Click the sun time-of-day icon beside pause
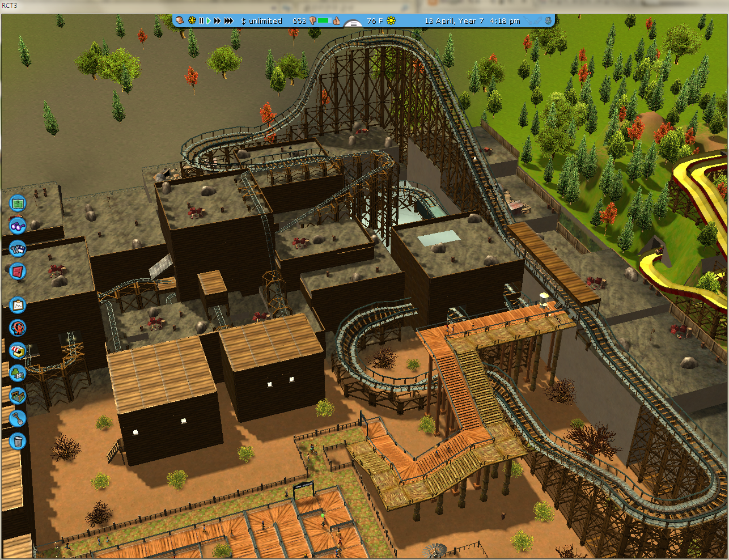Screen dimensions: 729x560 [x=192, y=20]
